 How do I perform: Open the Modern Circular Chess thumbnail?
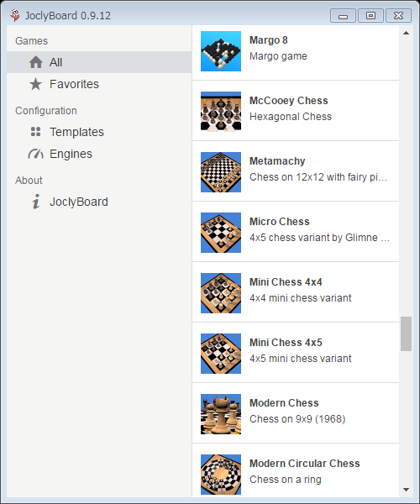(221, 475)
